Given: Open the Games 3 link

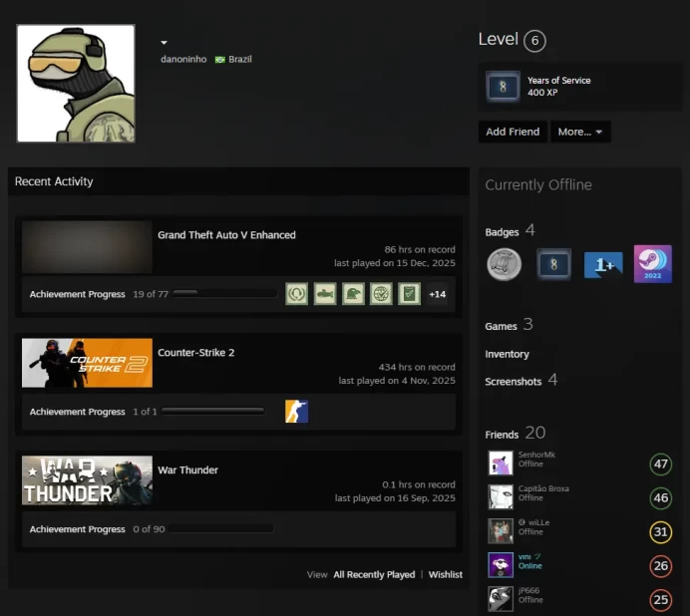Looking at the screenshot, I should (x=509, y=325).
